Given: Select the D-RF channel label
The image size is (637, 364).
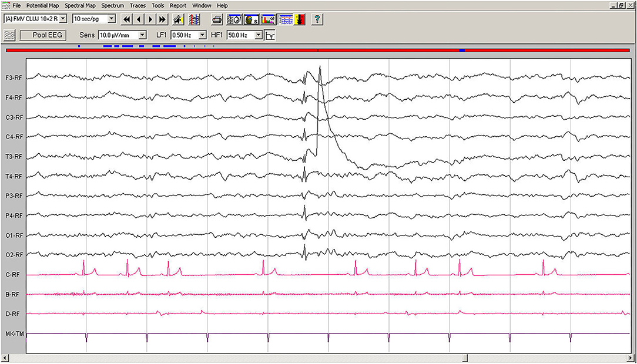Looking at the screenshot, I should coord(12,314).
